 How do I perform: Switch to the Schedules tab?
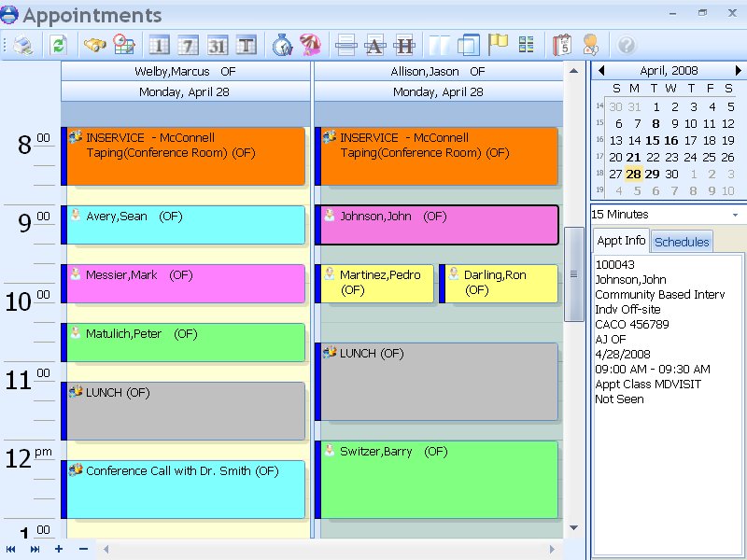pos(682,242)
